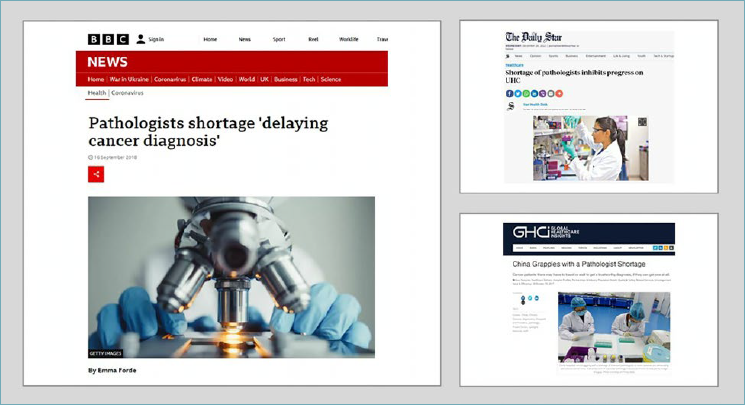Share Daily Star article via WhatsApp
The width and height of the screenshot is (745, 405).
[526, 94]
